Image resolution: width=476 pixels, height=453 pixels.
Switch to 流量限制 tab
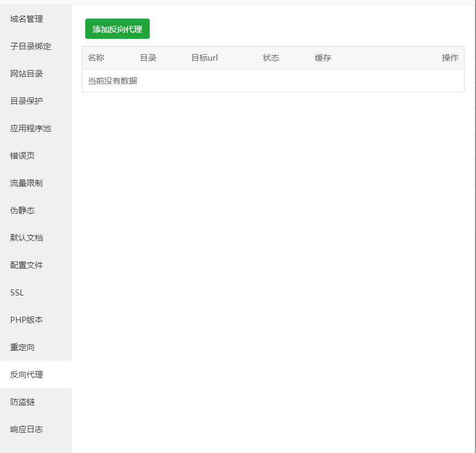[x=36, y=183]
